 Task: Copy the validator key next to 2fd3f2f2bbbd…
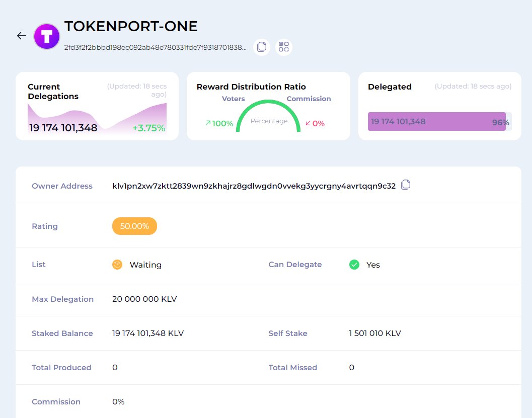coord(262,47)
